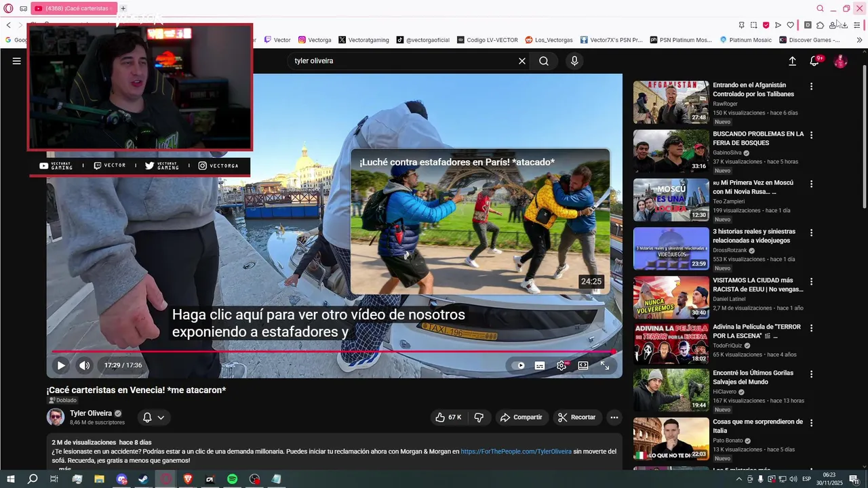Start voice search with the microphone

[574, 61]
